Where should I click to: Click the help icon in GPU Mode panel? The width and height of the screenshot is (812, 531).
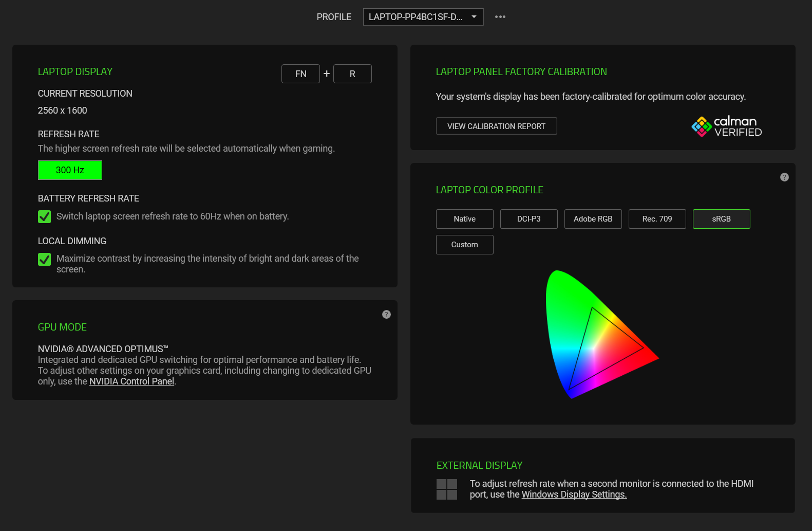coord(386,315)
